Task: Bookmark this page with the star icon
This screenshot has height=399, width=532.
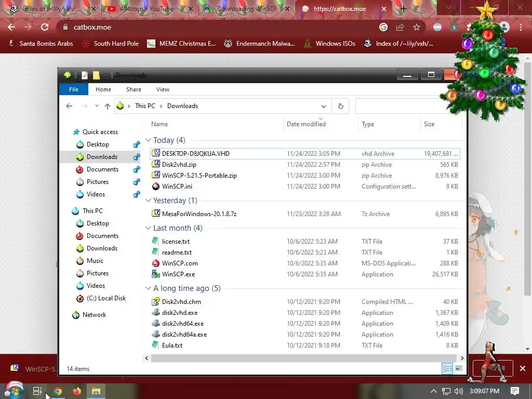Action: click(x=417, y=27)
